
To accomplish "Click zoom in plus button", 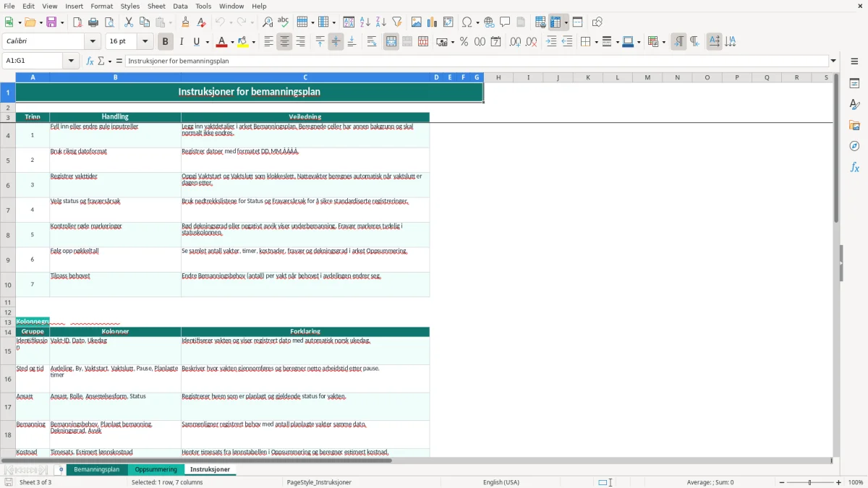I will pos(838,482).
